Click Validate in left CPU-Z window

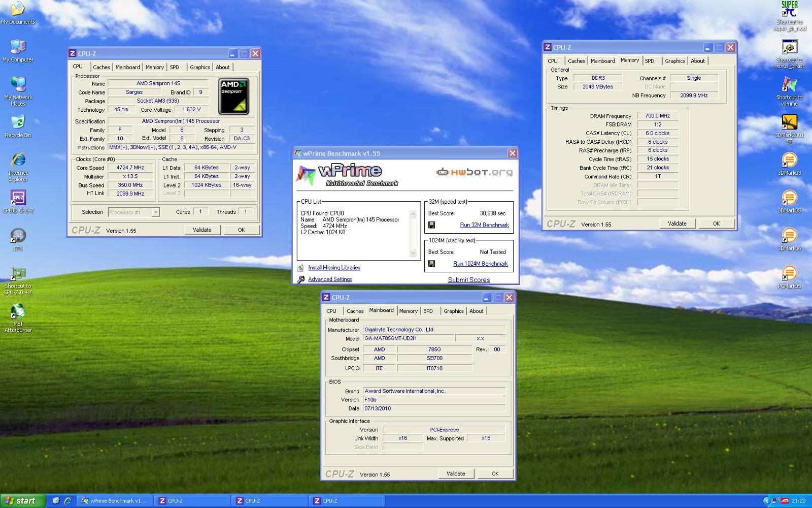202,230
